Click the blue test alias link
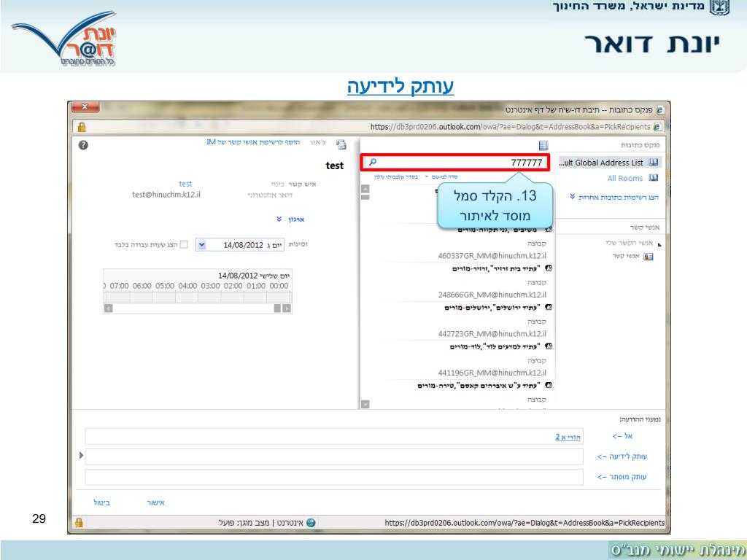 point(185,184)
